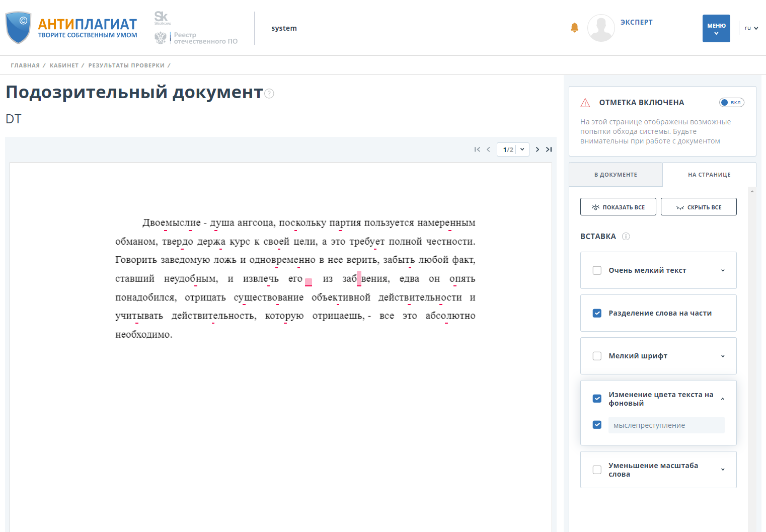766x532 pixels.
Task: Open the notification bell icon
Action: pyautogui.click(x=574, y=28)
